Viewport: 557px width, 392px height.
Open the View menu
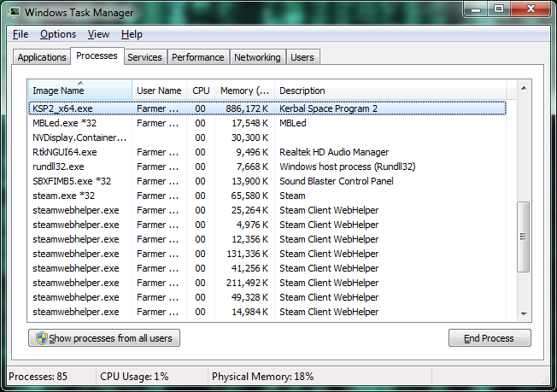[x=98, y=34]
